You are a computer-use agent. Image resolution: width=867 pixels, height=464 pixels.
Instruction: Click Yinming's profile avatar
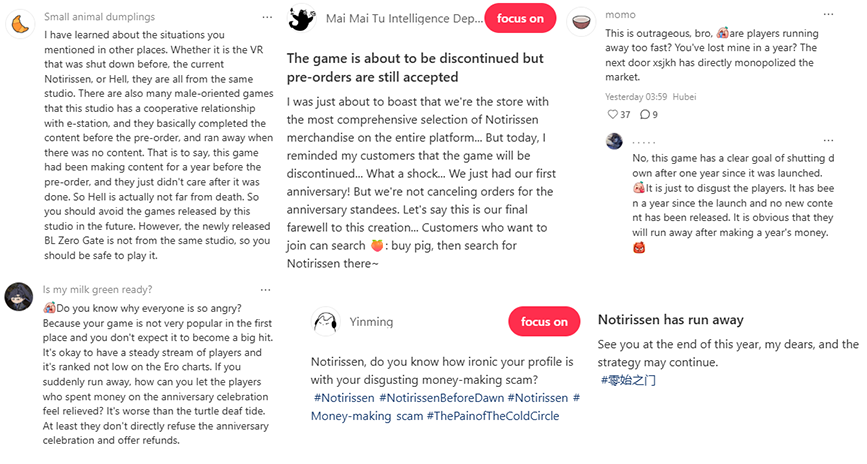tap(323, 322)
